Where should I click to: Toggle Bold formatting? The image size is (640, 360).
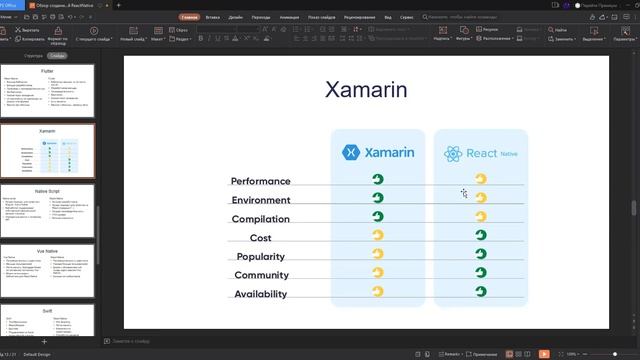[200, 38]
